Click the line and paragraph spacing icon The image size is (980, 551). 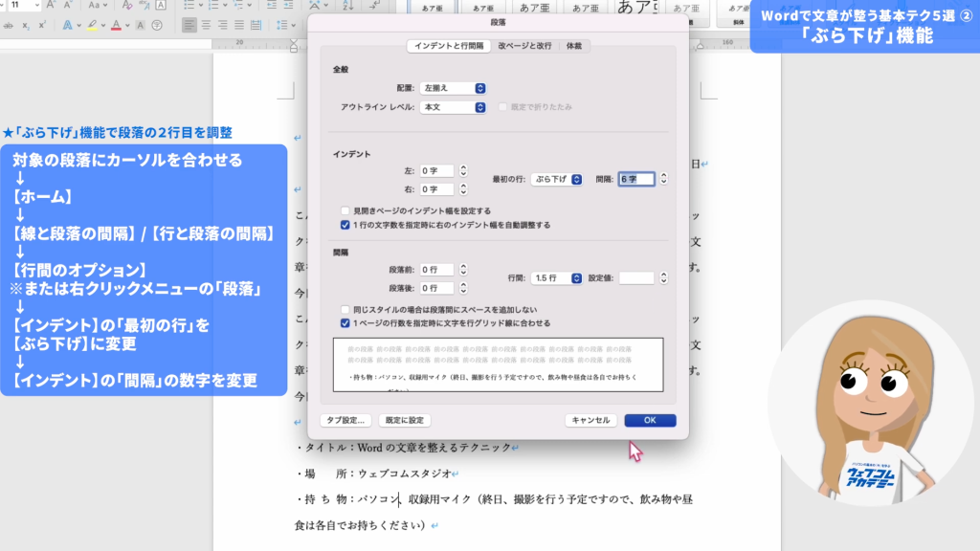[x=282, y=25]
